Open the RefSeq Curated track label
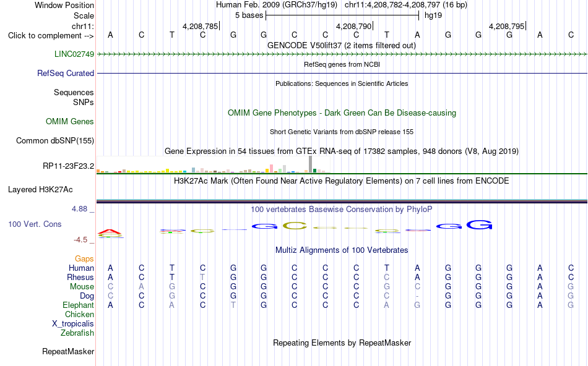 (x=66, y=73)
